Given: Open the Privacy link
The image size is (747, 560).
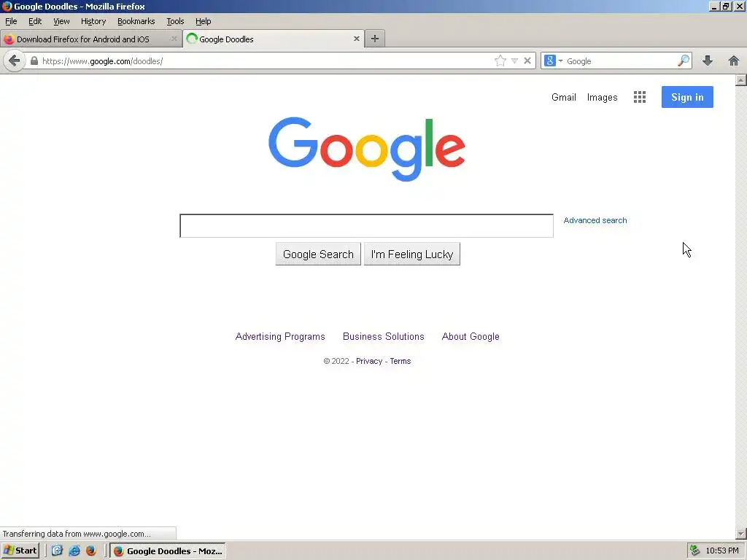Looking at the screenshot, I should click(369, 361).
